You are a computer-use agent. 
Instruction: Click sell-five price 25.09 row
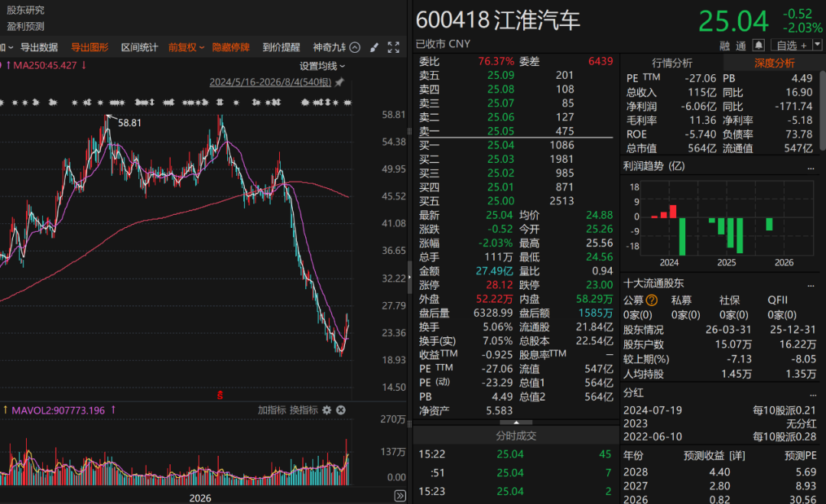point(515,75)
